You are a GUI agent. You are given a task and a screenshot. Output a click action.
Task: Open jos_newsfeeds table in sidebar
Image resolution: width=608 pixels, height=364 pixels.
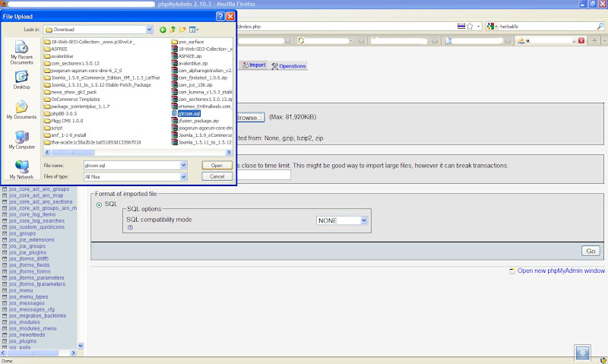tap(27, 334)
